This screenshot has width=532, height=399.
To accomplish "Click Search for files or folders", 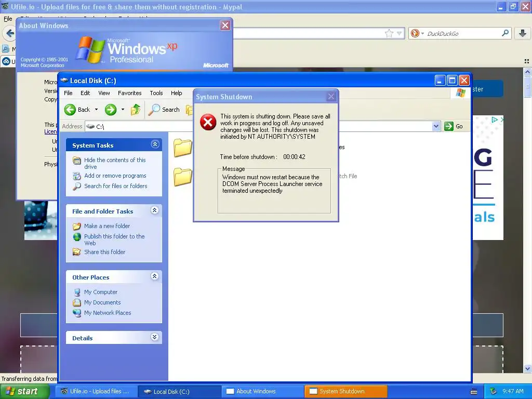I will 116,186.
